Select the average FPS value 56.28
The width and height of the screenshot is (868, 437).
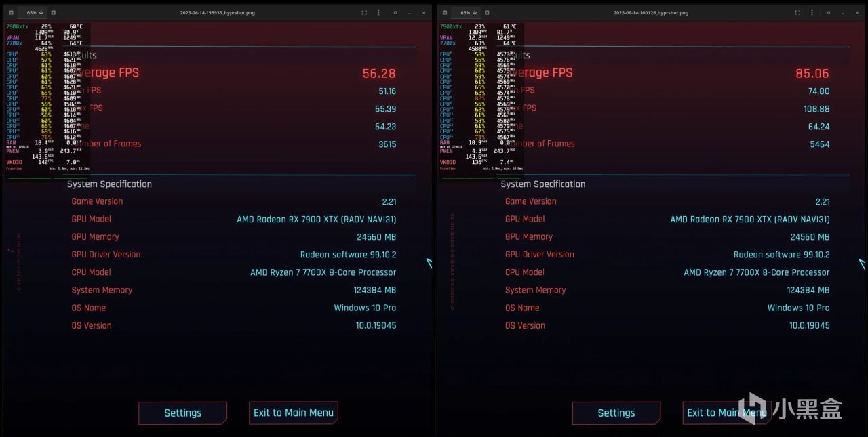click(x=379, y=73)
